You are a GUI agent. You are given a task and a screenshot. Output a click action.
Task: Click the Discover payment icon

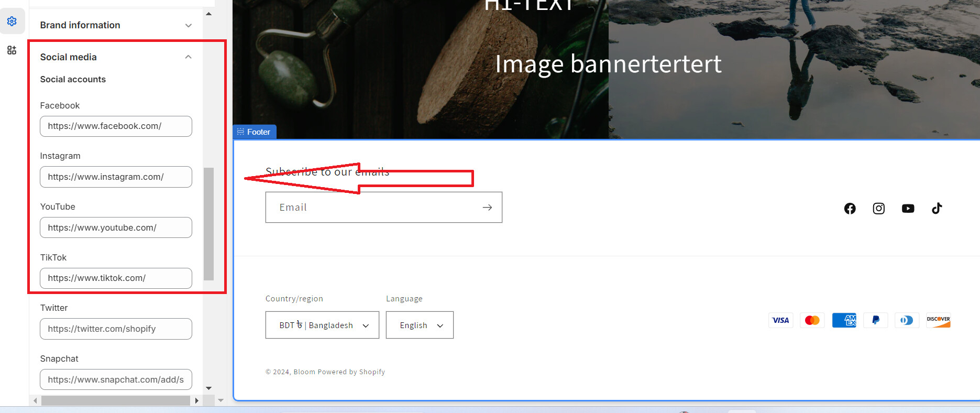[x=938, y=320]
